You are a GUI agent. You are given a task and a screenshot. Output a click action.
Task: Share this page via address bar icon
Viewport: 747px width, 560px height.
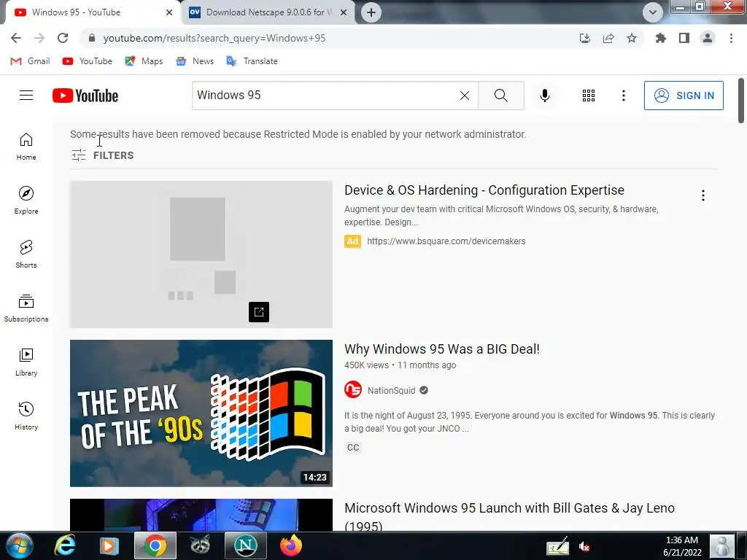click(608, 38)
